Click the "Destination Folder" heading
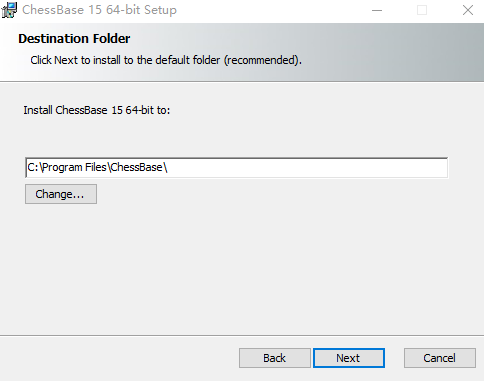Viewport: 484px width, 381px height. click(x=74, y=39)
